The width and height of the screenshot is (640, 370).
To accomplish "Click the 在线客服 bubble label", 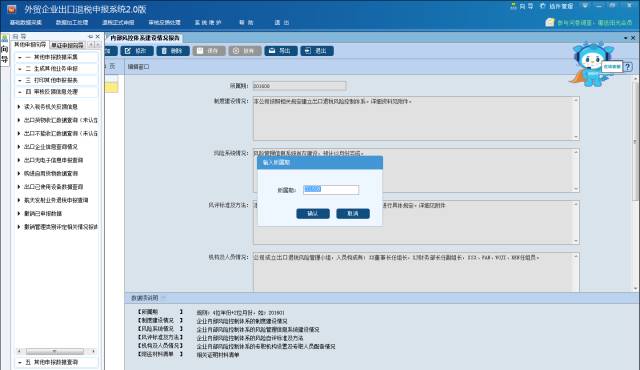I will pos(612,66).
